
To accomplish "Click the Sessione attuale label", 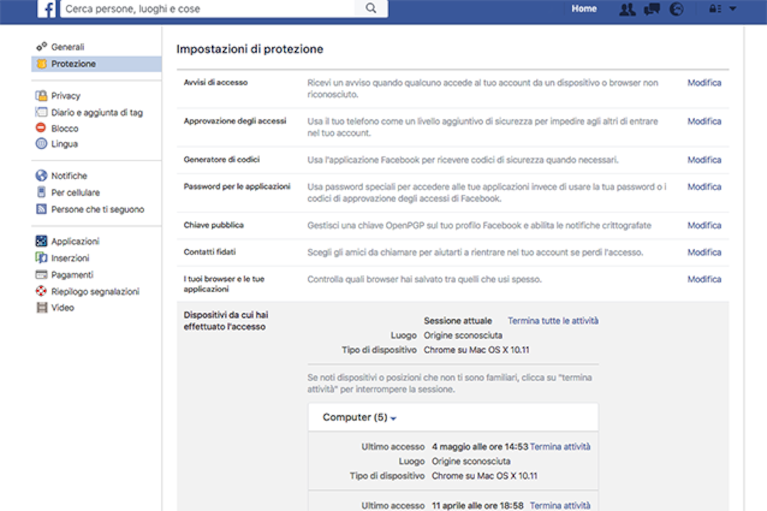I will pyautogui.click(x=458, y=321).
